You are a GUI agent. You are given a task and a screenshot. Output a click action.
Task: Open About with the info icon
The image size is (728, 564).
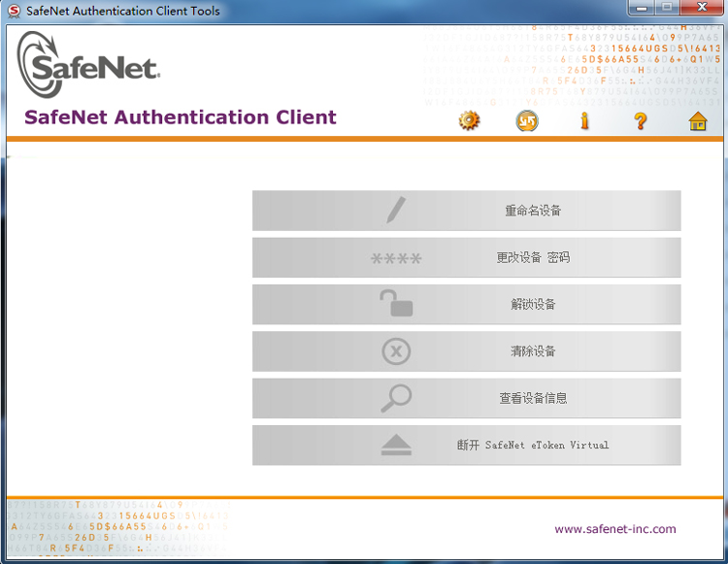tap(584, 120)
